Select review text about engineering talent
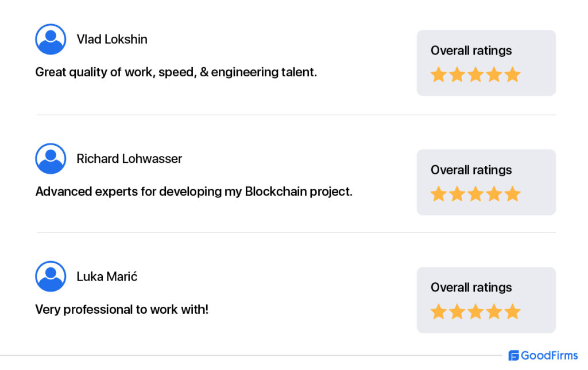Screen dimensions: 588x370 (x=176, y=72)
